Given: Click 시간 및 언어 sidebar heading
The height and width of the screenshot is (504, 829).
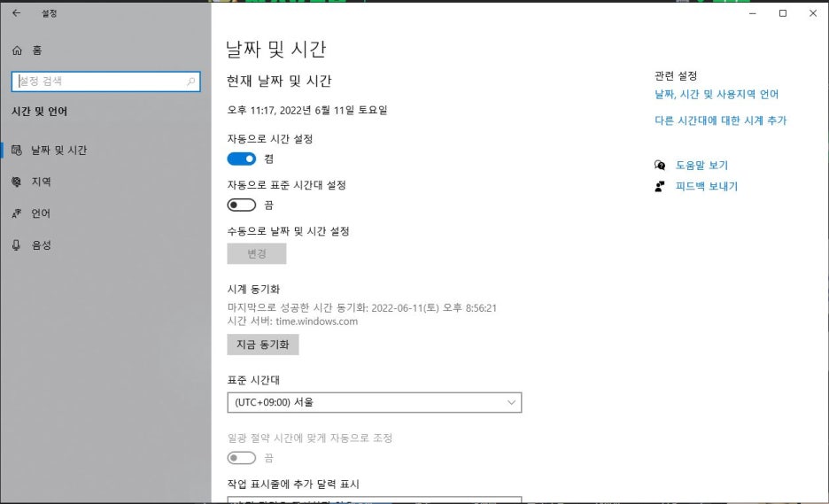Looking at the screenshot, I should [40, 112].
